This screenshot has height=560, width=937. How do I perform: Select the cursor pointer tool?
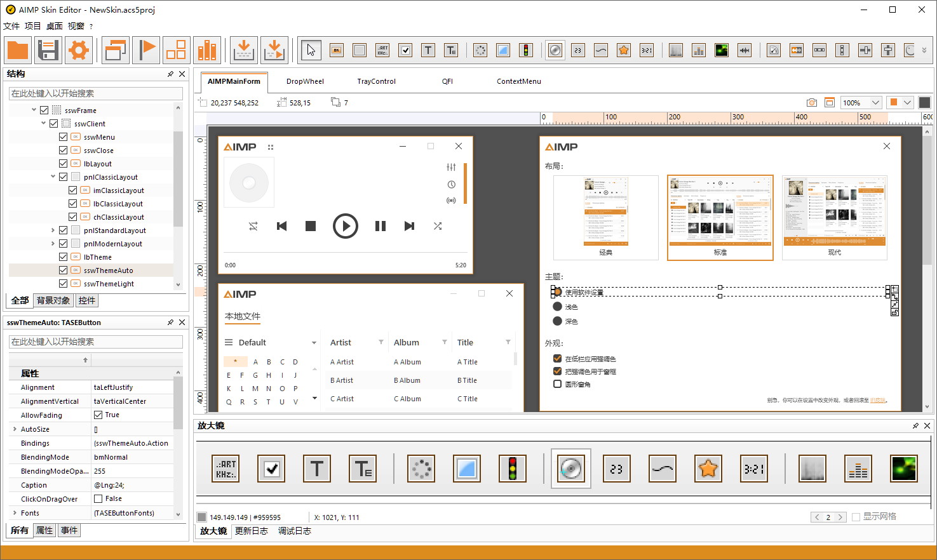point(311,50)
